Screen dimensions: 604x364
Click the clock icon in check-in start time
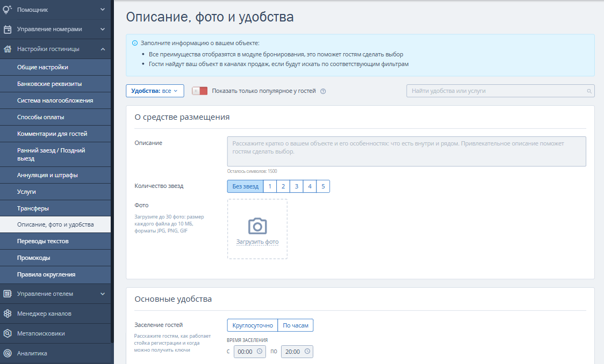(x=260, y=352)
